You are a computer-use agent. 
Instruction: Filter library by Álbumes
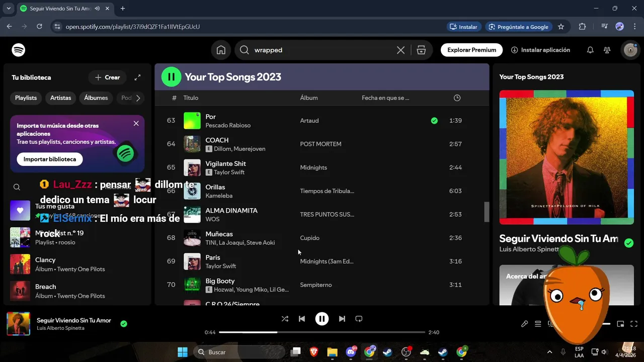pyautogui.click(x=96, y=98)
